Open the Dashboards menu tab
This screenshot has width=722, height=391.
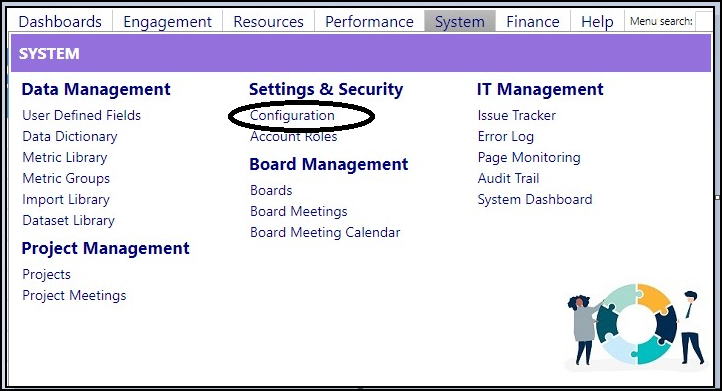[60, 22]
